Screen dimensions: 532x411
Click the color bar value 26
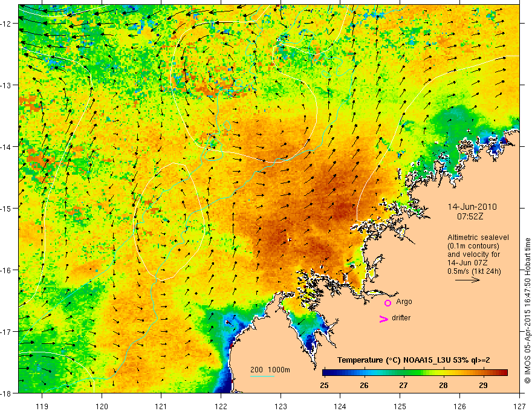click(x=364, y=385)
